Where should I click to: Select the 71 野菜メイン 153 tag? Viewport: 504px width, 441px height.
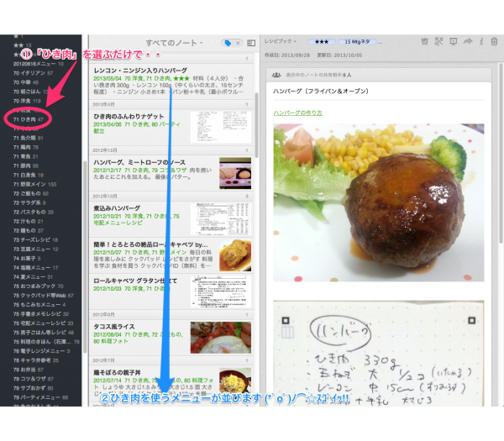(34, 185)
